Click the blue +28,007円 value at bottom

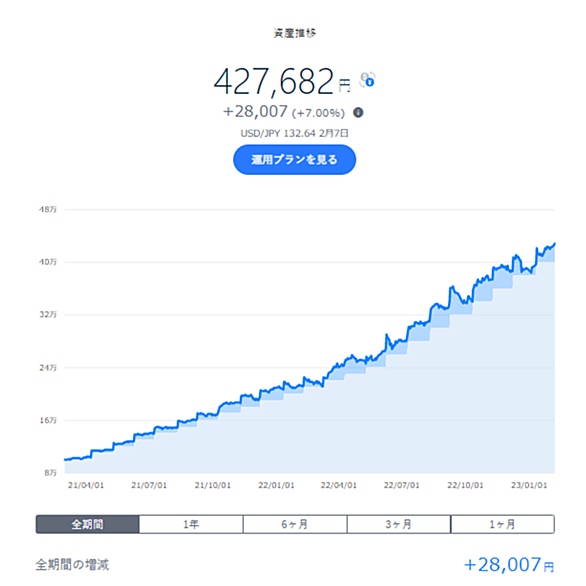tap(509, 565)
